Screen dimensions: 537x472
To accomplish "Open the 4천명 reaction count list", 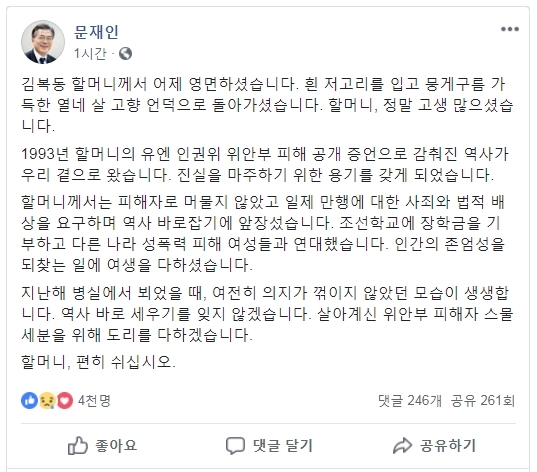I will tap(94, 400).
